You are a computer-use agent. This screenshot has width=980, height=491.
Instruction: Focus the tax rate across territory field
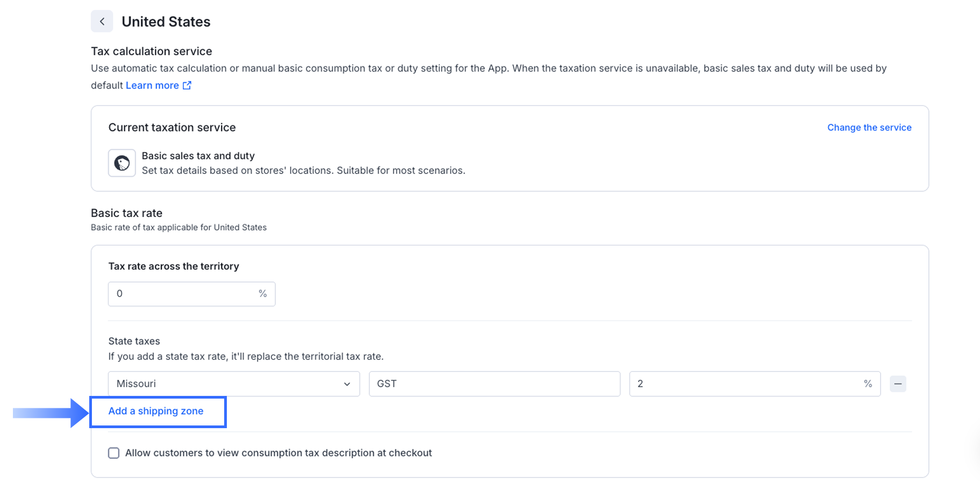[x=183, y=294]
